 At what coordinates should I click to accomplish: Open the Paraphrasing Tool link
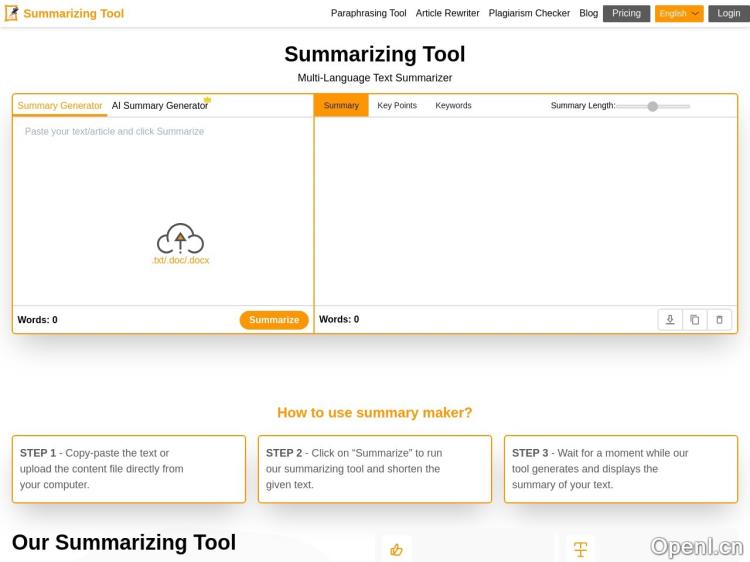click(369, 14)
